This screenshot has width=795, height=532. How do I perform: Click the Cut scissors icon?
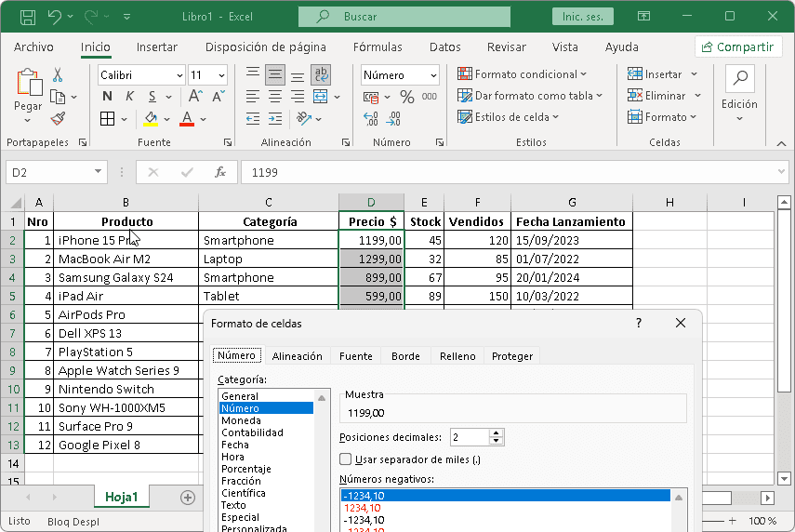click(x=58, y=75)
